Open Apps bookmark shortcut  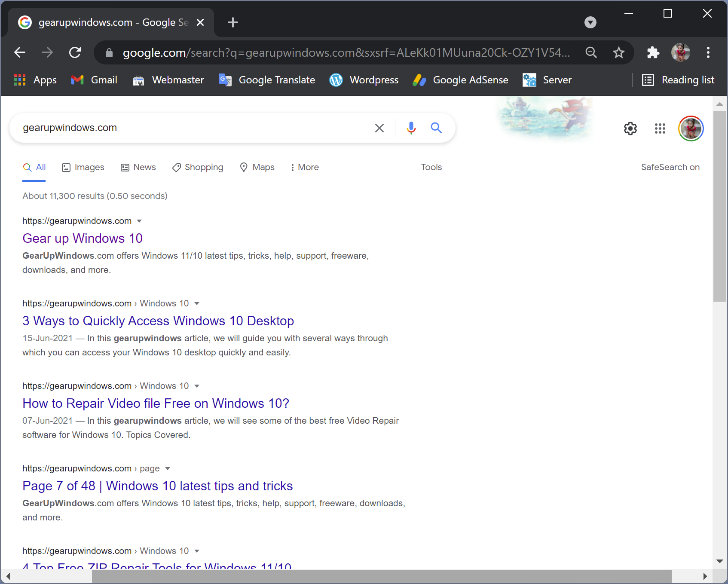35,80
